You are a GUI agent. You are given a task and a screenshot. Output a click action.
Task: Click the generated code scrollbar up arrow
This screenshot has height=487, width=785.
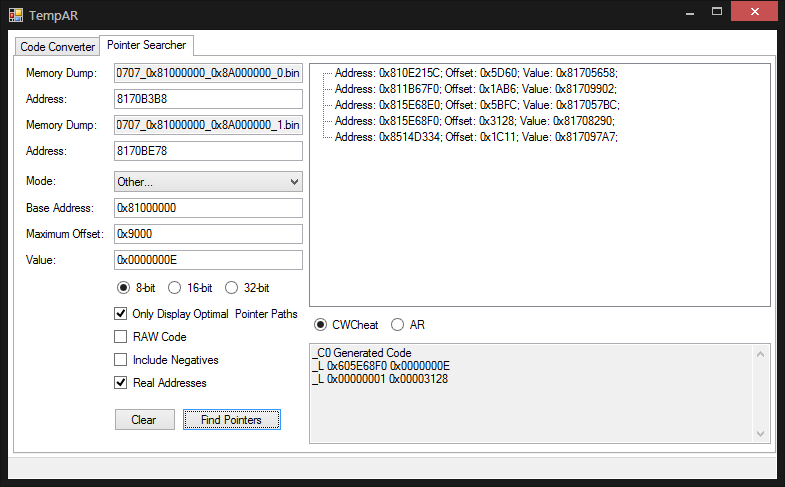760,354
